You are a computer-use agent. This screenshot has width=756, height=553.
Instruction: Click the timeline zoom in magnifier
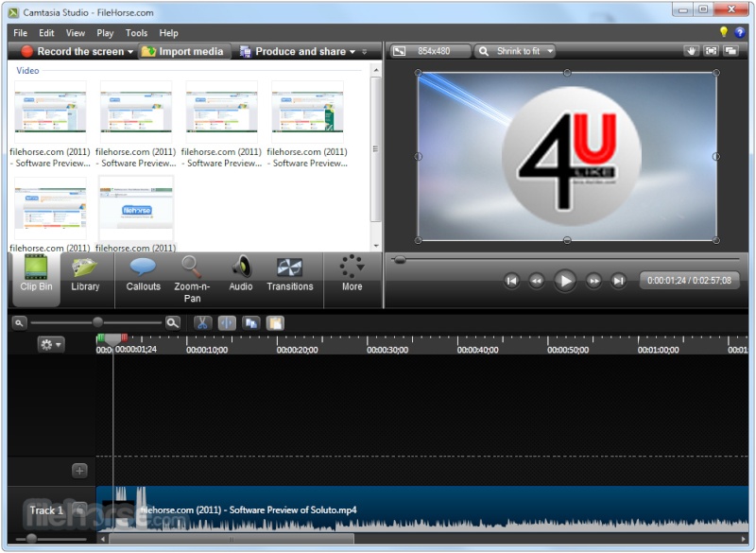click(173, 323)
